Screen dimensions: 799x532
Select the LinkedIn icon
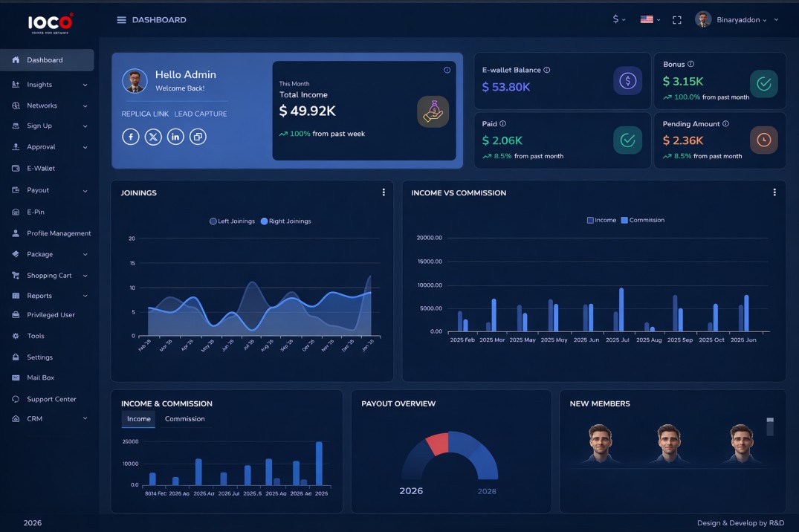point(175,136)
